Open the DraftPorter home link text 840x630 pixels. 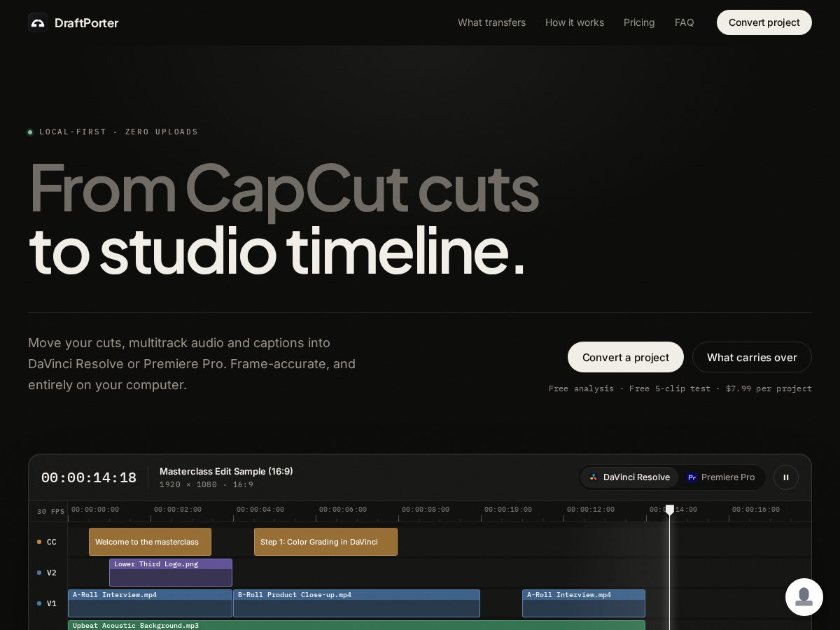click(86, 23)
